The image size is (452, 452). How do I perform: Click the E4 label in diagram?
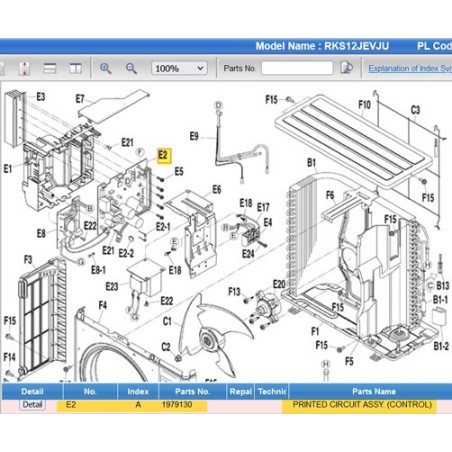click(x=268, y=222)
